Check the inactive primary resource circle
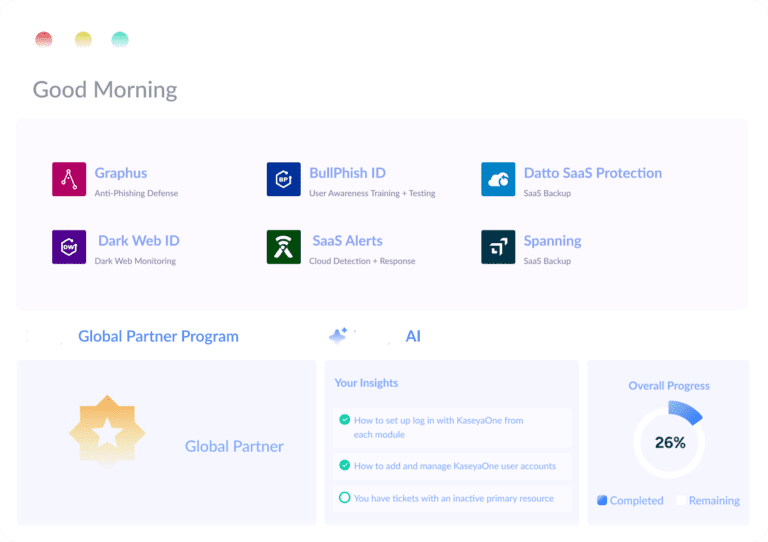Screen dimensions: 768x542 (345, 498)
